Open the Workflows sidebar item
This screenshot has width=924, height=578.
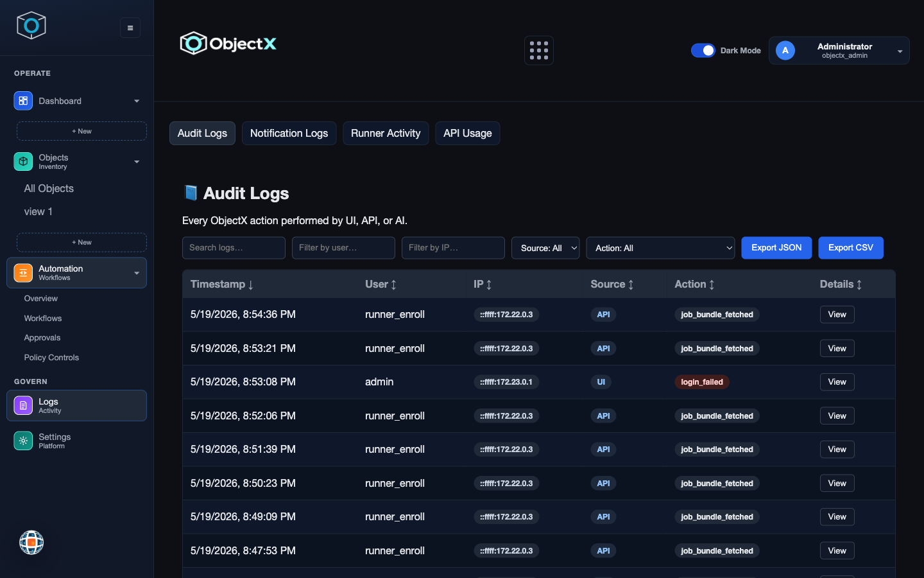43,319
